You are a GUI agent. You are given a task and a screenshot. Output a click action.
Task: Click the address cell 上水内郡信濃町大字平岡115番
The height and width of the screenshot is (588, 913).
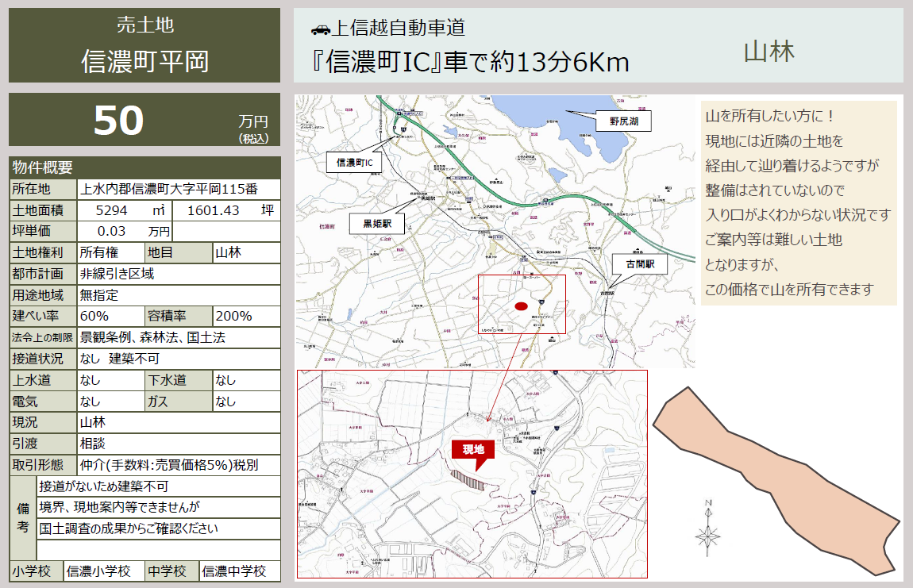[179, 189]
